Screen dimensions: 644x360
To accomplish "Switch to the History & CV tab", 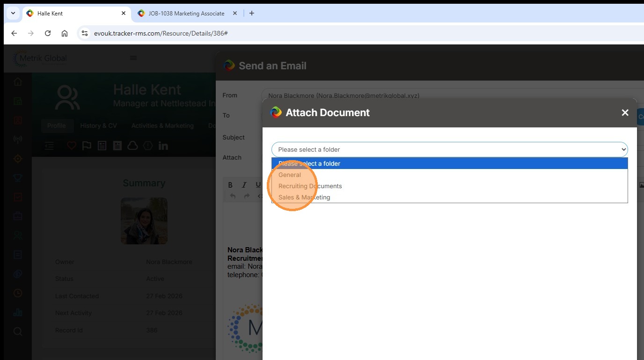I will coord(99,125).
